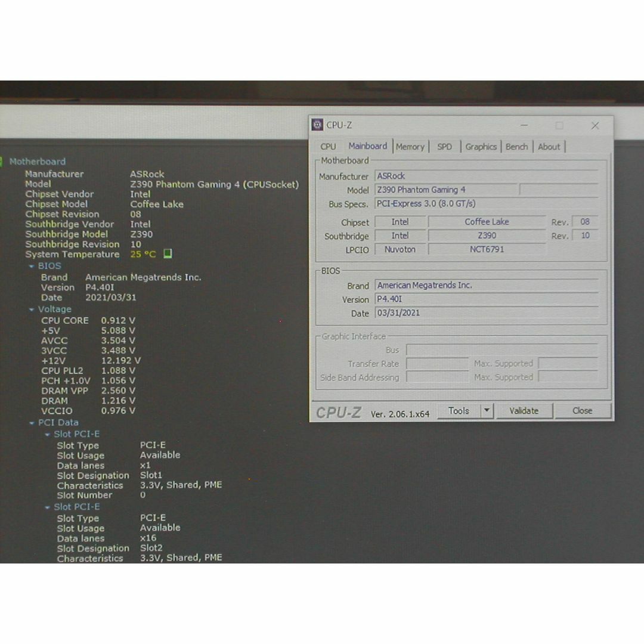Screen dimensions: 644x644
Task: Click the Slot Designation value 'Slot1'
Action: click(x=151, y=475)
